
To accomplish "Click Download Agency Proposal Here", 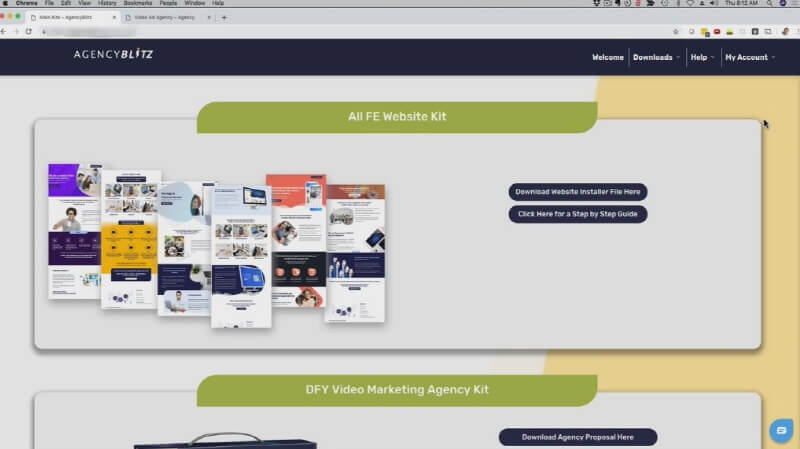I will pos(578,437).
